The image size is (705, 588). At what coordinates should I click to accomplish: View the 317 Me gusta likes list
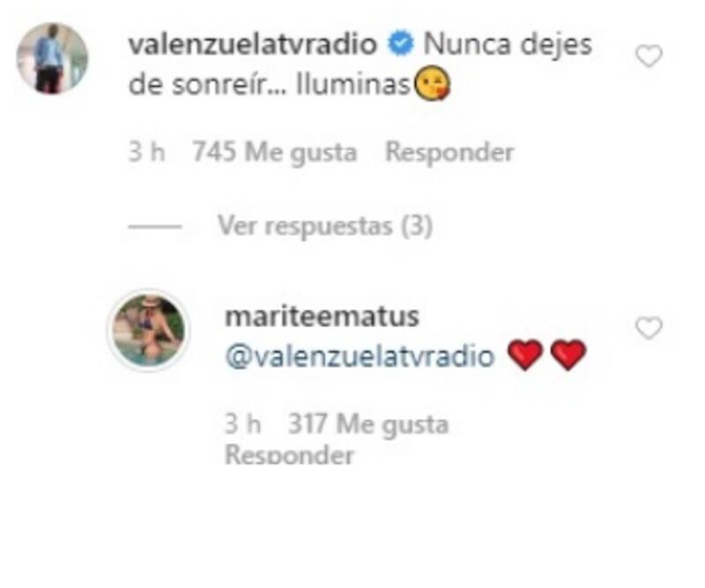click(368, 424)
